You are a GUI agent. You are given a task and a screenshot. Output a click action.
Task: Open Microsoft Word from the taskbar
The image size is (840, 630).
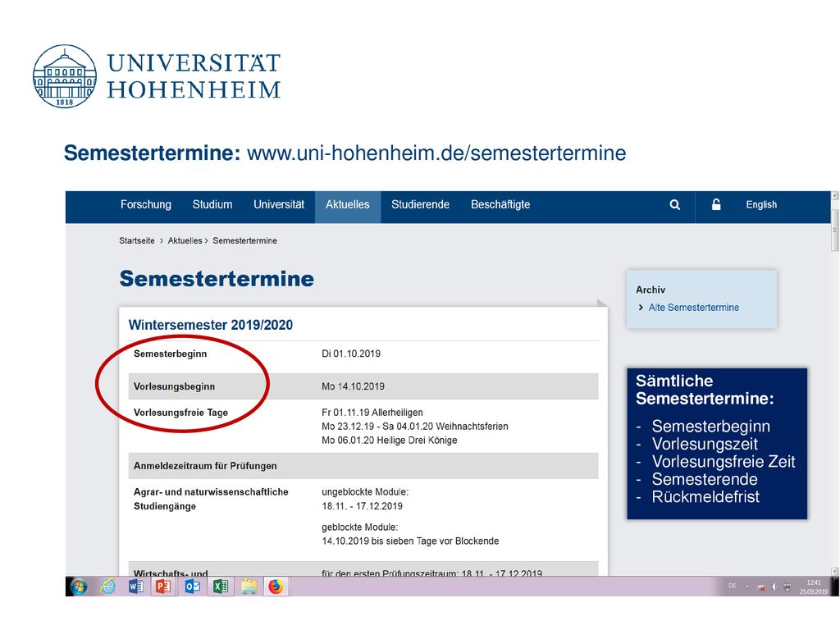(136, 587)
